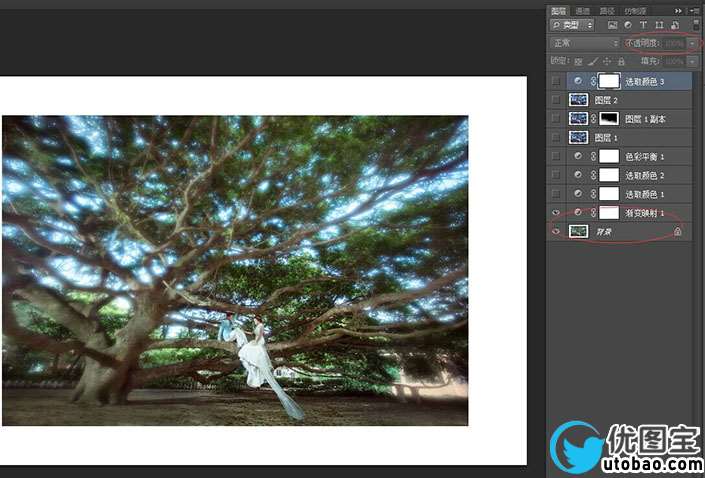This screenshot has height=478, width=705.
Task: Toggle the layer filtering on/off switch
Action: point(696,25)
